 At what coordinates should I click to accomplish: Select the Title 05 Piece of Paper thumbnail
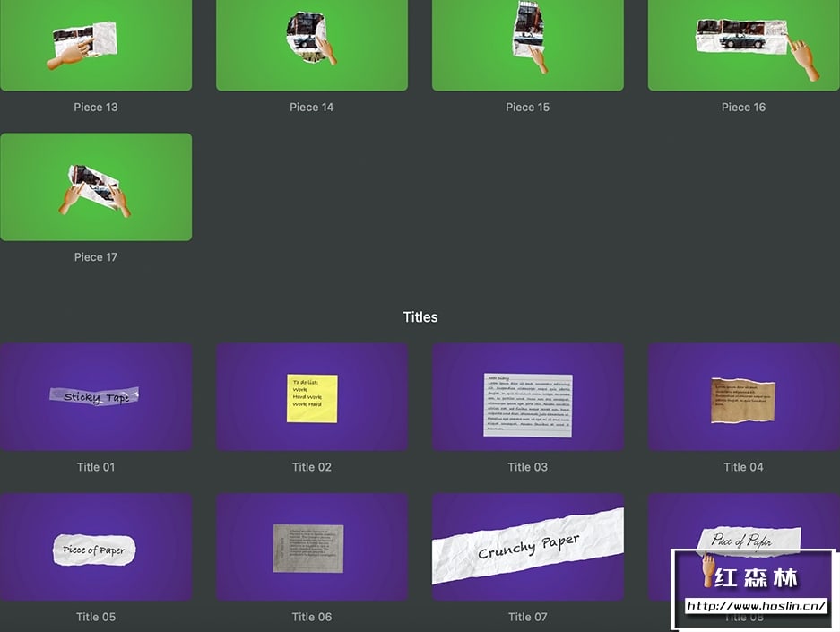[x=96, y=547]
